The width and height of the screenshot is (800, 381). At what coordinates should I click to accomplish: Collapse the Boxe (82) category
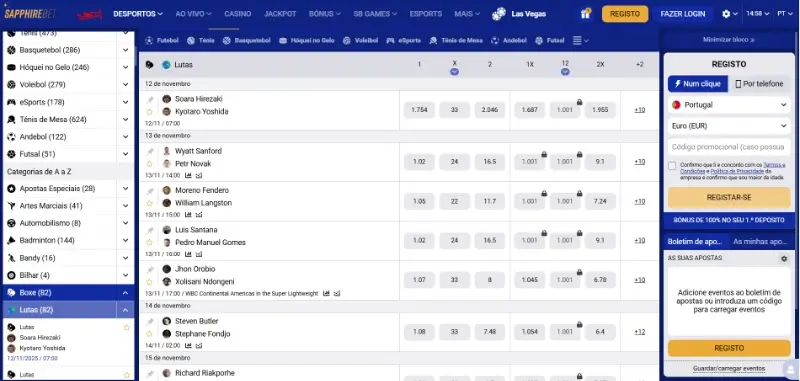point(126,293)
